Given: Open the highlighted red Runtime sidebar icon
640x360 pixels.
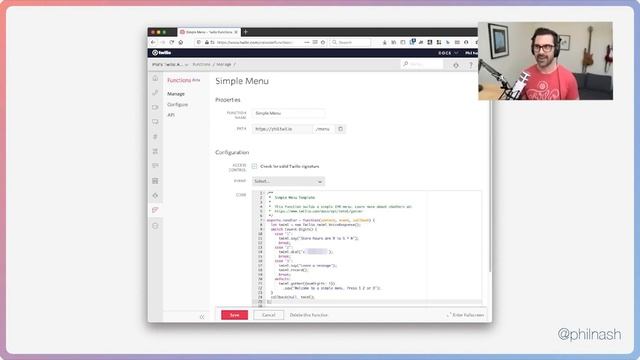Looking at the screenshot, I should [x=155, y=210].
